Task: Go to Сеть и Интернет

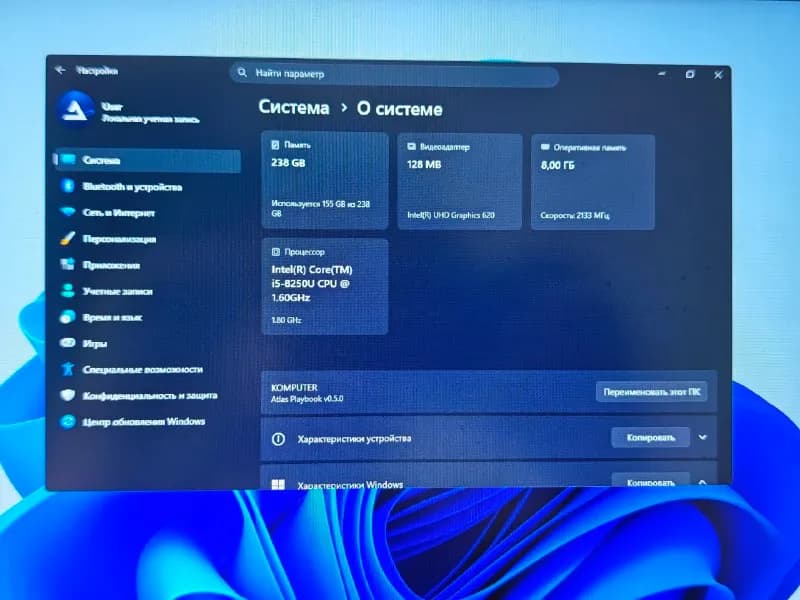Action: (147, 213)
